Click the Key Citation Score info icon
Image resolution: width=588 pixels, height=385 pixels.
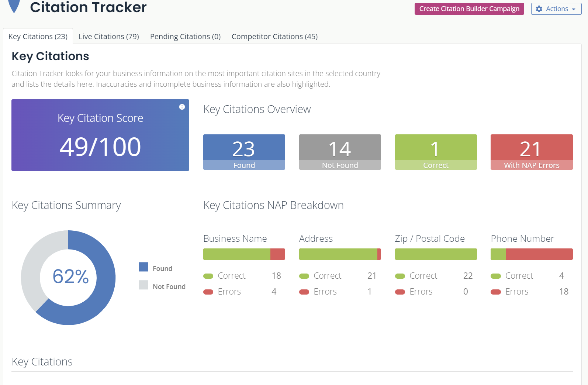tap(182, 107)
